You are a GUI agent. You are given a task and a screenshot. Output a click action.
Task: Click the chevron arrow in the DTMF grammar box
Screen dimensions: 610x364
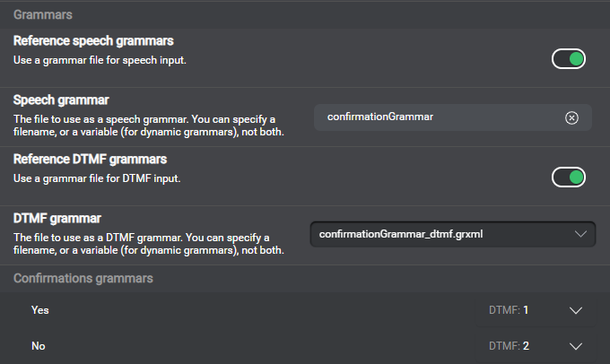click(578, 235)
